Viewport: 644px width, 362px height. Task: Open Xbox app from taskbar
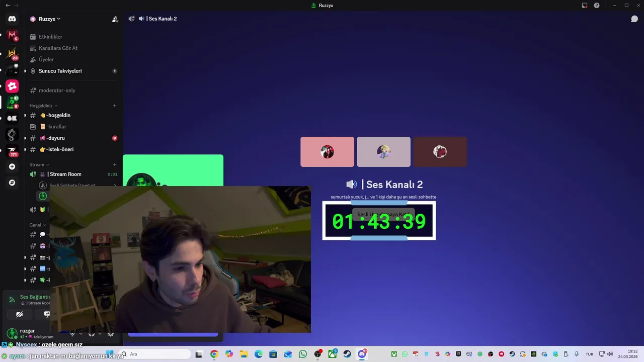click(333, 354)
